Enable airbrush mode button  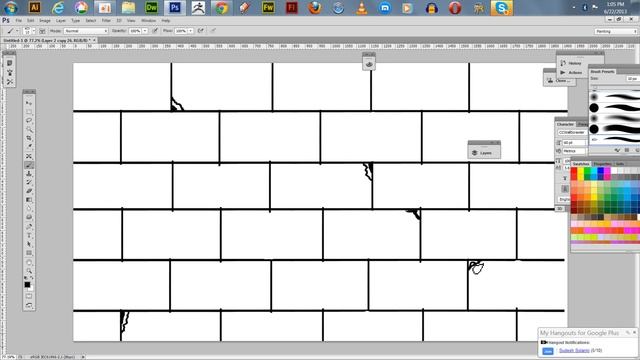(x=200, y=31)
